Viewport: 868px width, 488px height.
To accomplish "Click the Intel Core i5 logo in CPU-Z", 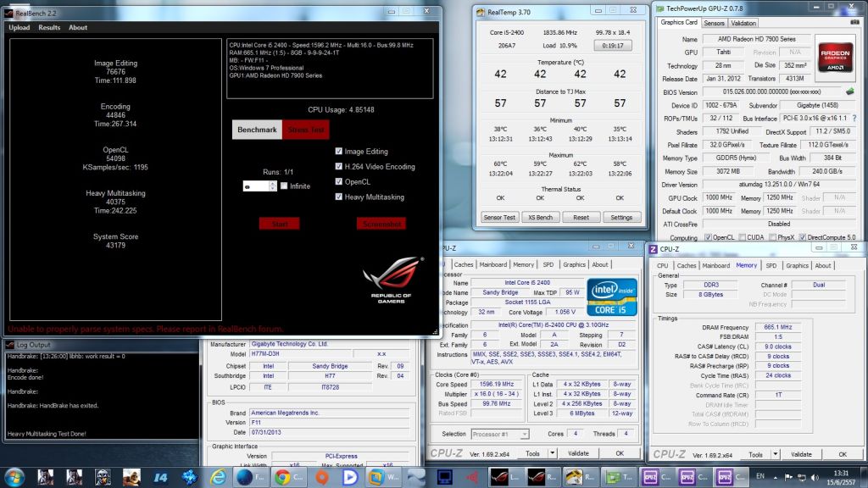I will [612, 297].
